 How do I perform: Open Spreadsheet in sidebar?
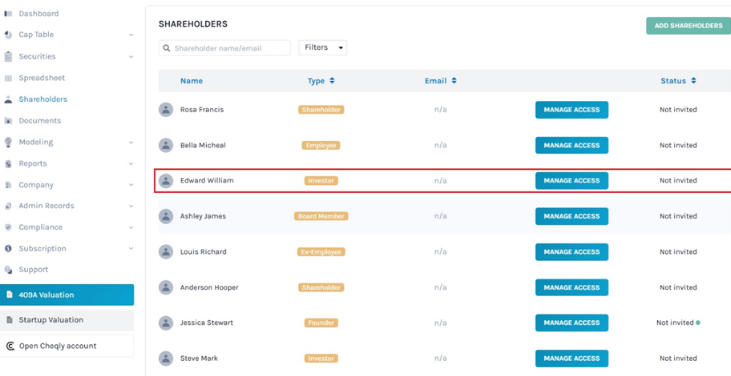(41, 78)
